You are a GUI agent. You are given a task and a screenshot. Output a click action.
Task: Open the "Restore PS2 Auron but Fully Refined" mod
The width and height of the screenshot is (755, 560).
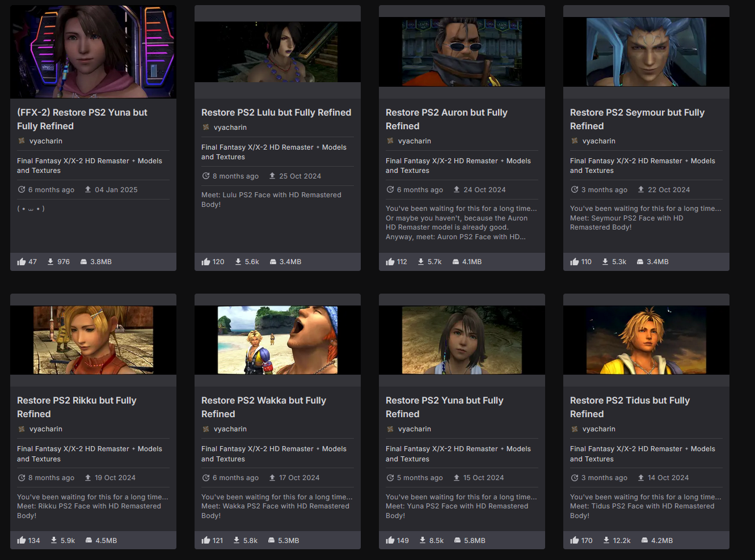pyautogui.click(x=446, y=120)
